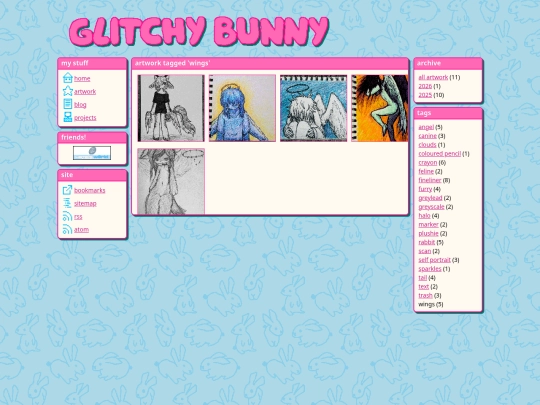Select the angel tag

[x=426, y=127]
